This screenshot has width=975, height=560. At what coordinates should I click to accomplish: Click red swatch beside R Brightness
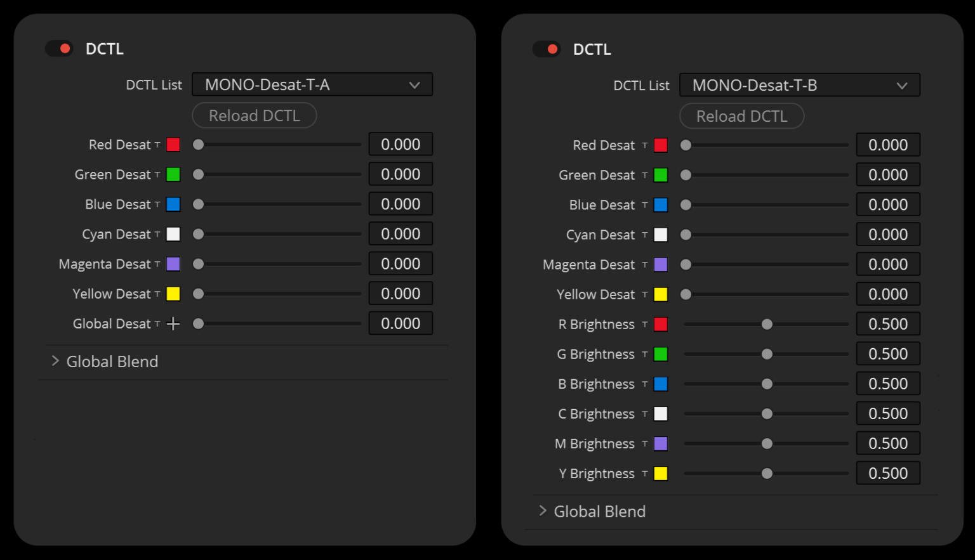[661, 324]
